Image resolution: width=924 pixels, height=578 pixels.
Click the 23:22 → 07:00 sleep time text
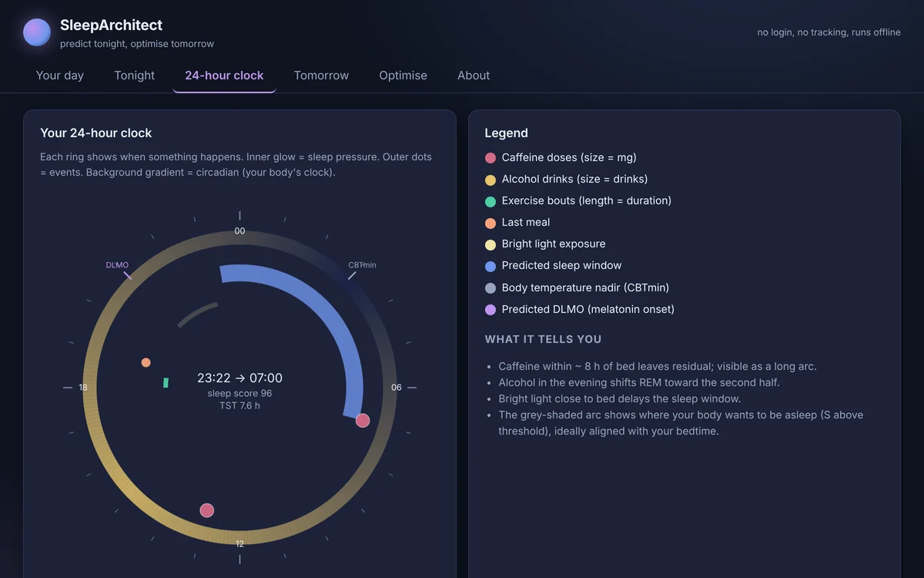tap(239, 378)
